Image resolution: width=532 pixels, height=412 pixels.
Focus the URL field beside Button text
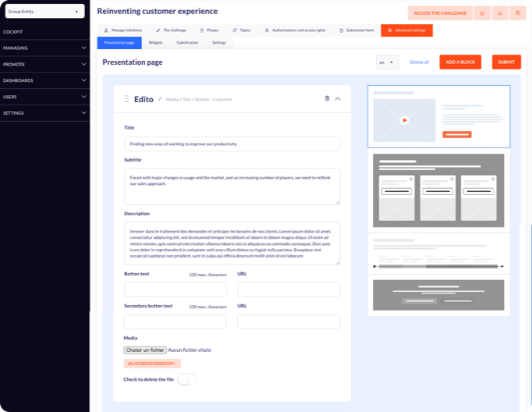click(289, 289)
